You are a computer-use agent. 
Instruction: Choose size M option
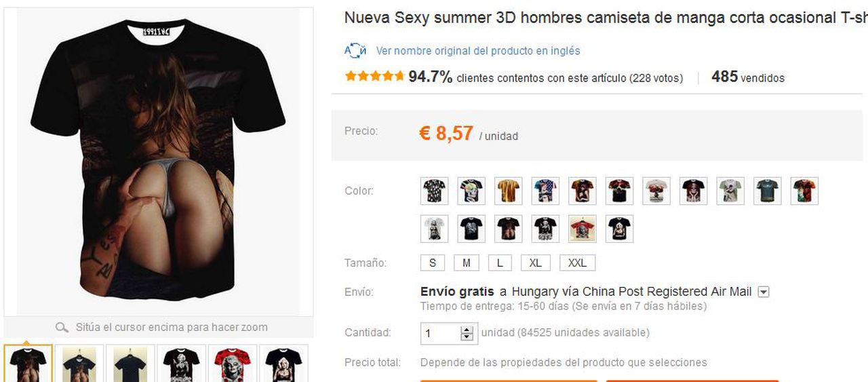pos(467,263)
